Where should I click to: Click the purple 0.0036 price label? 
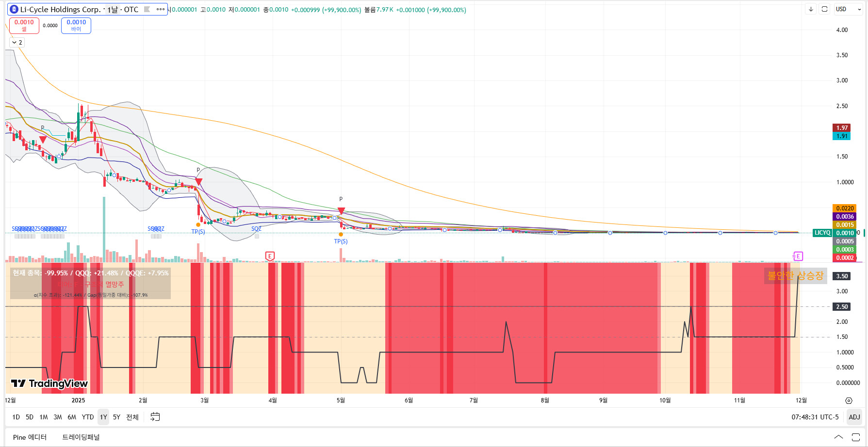pyautogui.click(x=845, y=217)
